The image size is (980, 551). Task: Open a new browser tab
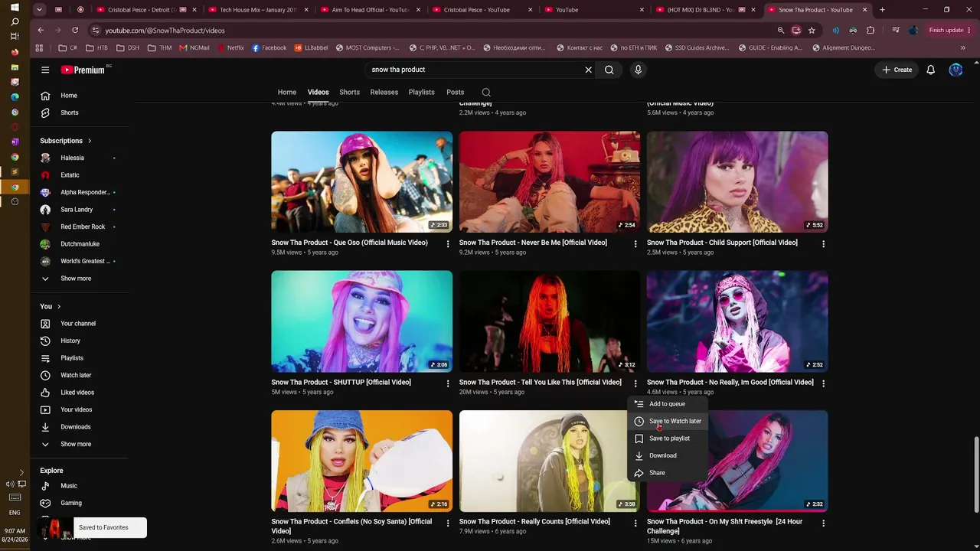(882, 10)
